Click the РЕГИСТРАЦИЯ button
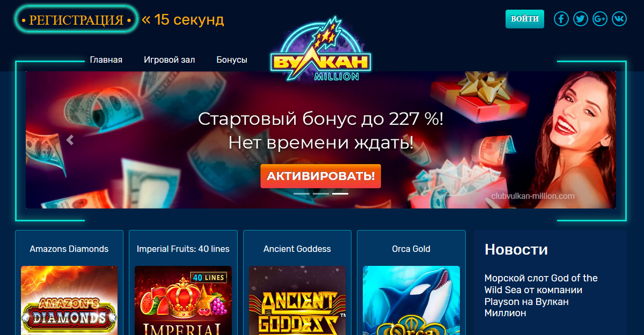 pos(76,19)
